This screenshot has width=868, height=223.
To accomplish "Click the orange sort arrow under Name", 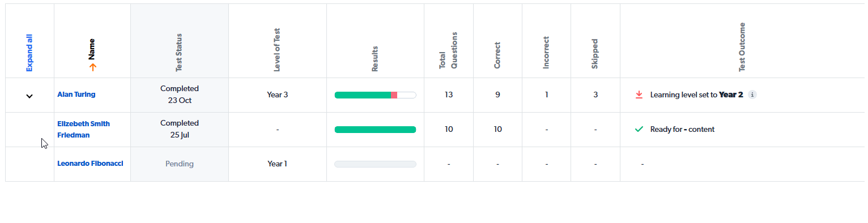I will pyautogui.click(x=93, y=67).
